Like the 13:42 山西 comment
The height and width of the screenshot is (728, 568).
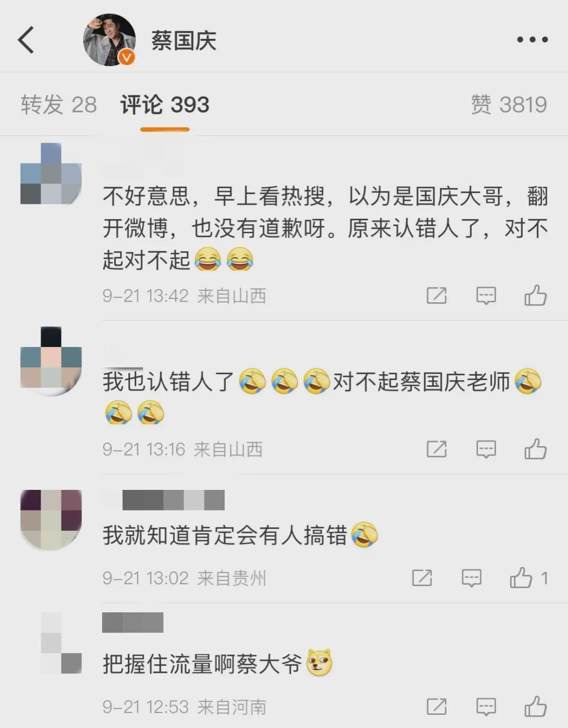pyautogui.click(x=535, y=295)
